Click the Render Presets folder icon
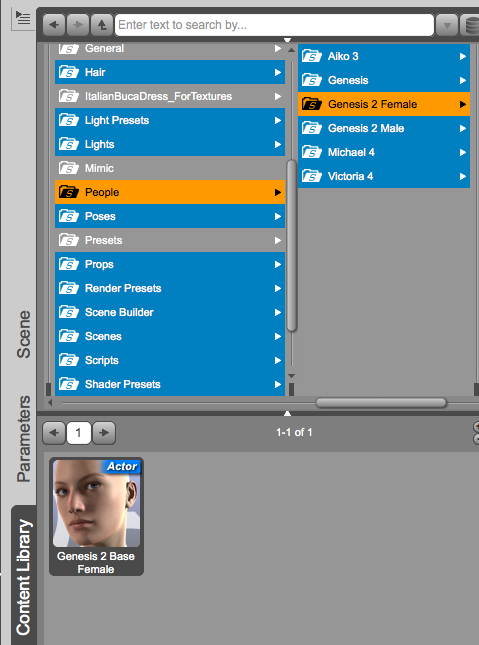 click(68, 288)
